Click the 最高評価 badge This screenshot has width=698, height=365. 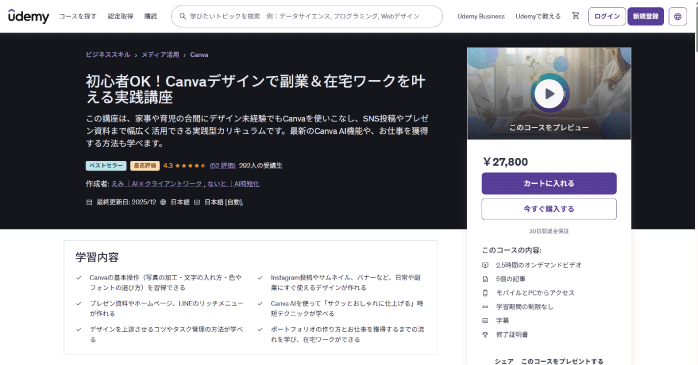pos(145,166)
